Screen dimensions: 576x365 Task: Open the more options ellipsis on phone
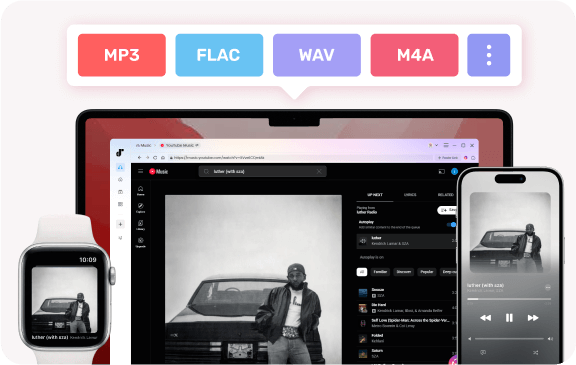(x=547, y=287)
